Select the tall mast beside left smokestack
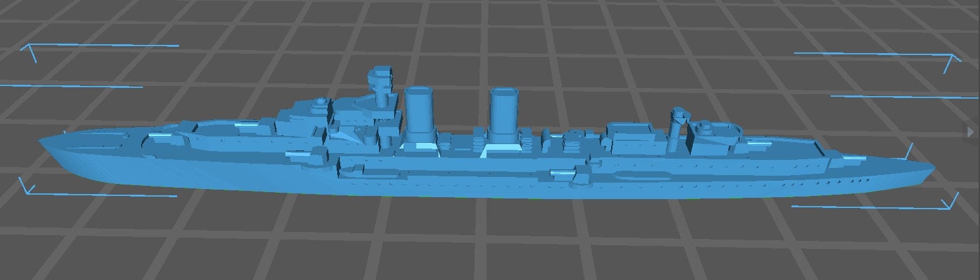Image resolution: width=980 pixels, height=280 pixels. [x=381, y=87]
